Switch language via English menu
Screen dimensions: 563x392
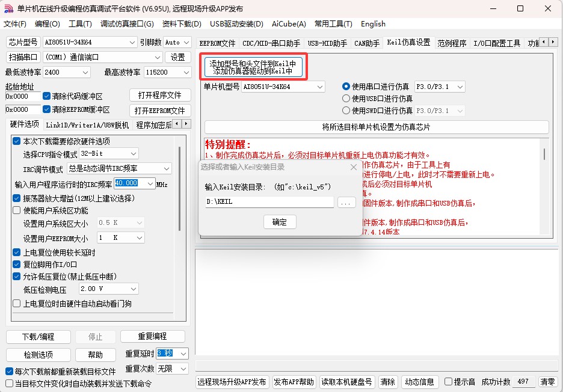[373, 24]
